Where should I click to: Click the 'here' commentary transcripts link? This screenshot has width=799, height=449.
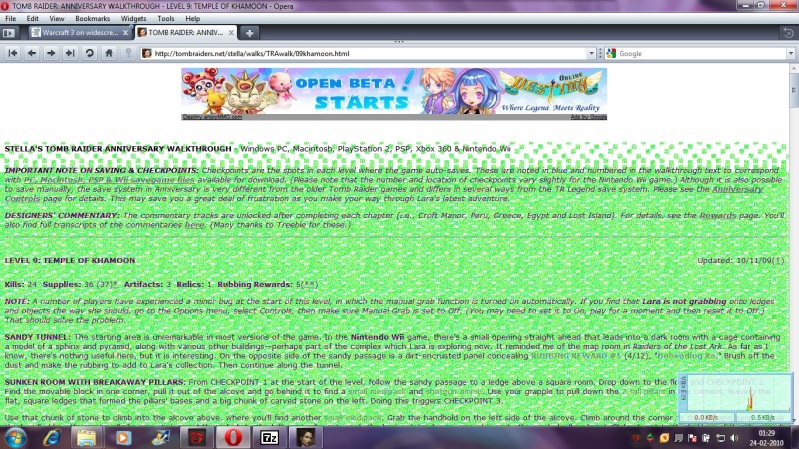pos(194,225)
